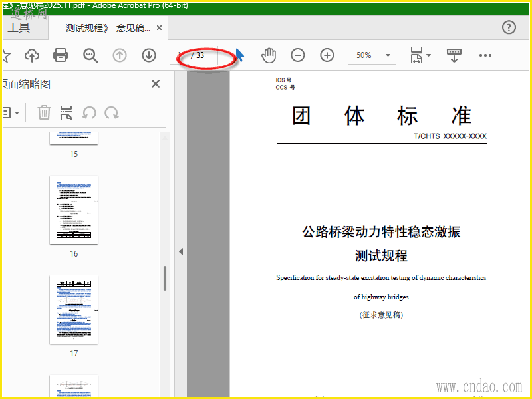Zoom out with minus icon
Viewport: 532px width, 399px height.
(297, 55)
